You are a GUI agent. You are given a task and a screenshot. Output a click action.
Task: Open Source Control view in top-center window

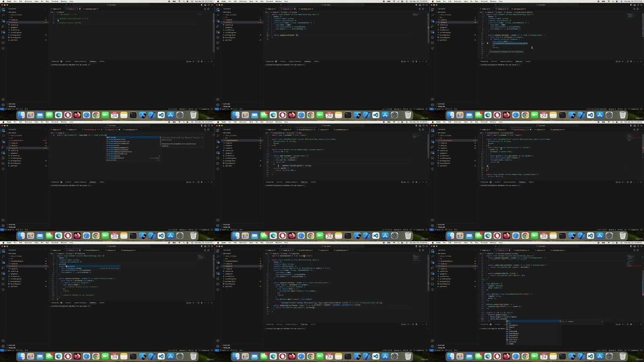tap(218, 21)
